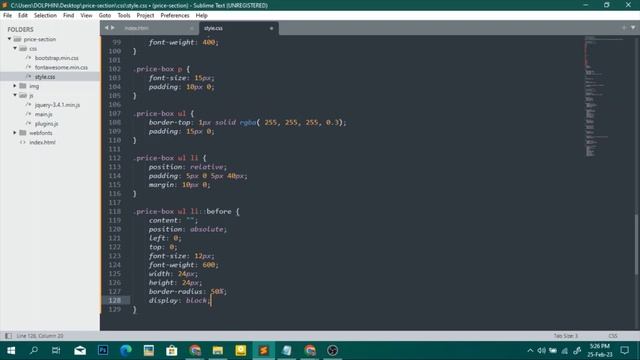Open the Help menu
Image resolution: width=640 pixels, height=360 pixels.
pyautogui.click(x=201, y=16)
